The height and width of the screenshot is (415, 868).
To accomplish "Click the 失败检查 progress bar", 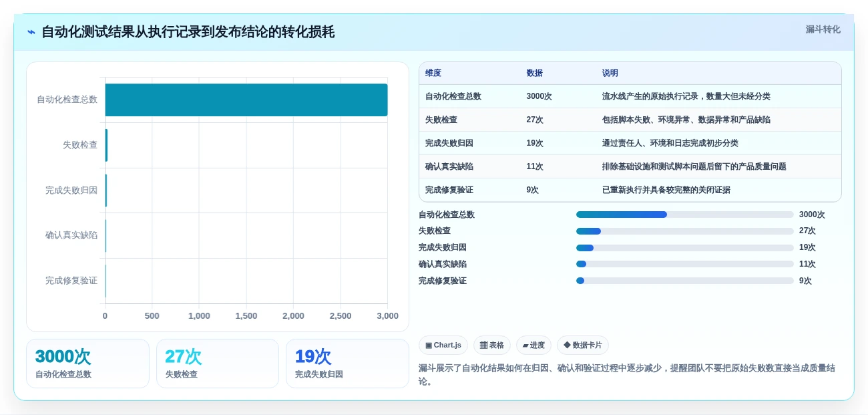I will click(x=685, y=231).
